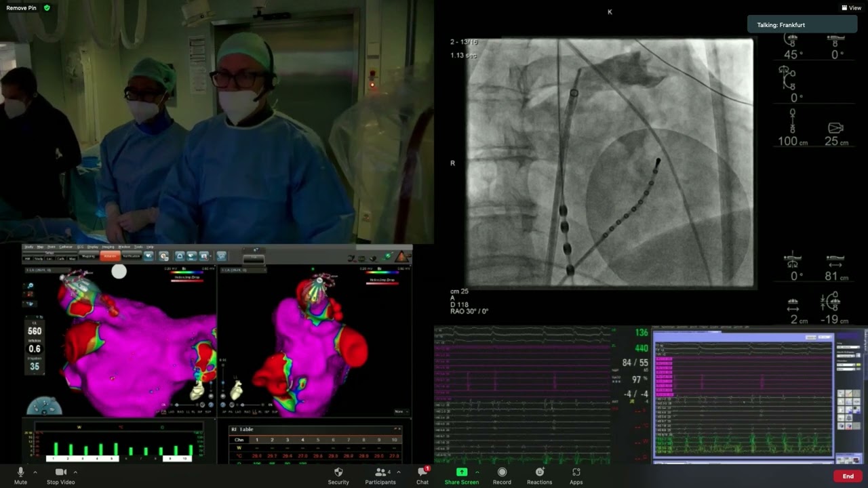The height and width of the screenshot is (488, 868).
Task: Click the catheter electrode dome widget
Action: tap(44, 405)
